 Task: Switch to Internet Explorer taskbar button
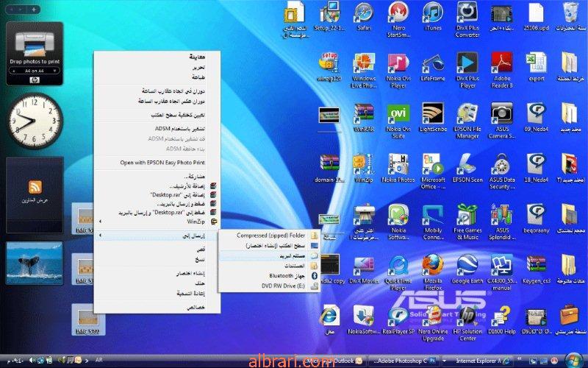point(477,361)
